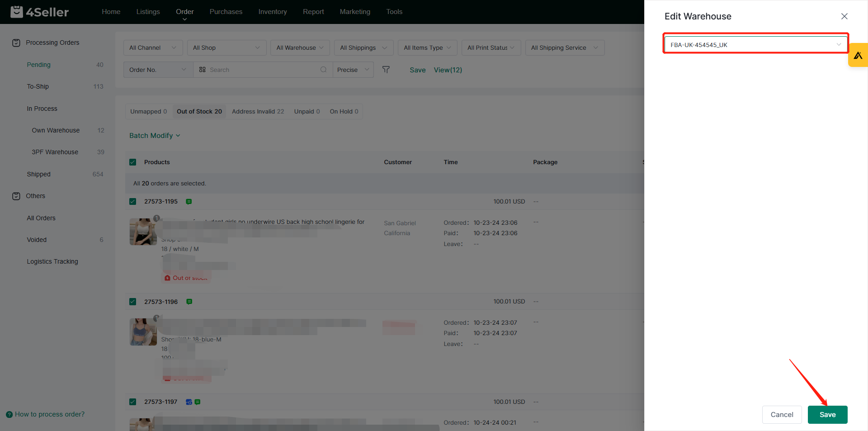
Task: Uncheck order 27573-1195 checkbox
Action: pos(133,202)
